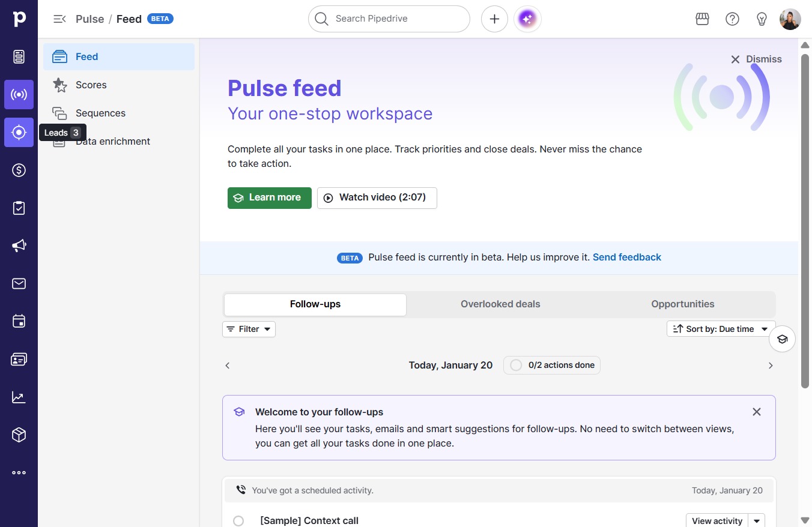Image resolution: width=812 pixels, height=527 pixels.
Task: Click the View activity button
Action: pos(717,521)
